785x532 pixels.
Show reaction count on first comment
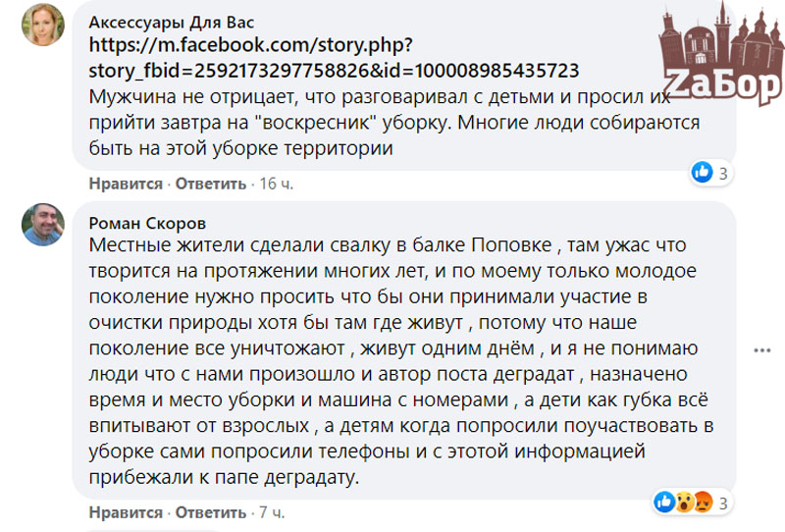click(x=723, y=174)
